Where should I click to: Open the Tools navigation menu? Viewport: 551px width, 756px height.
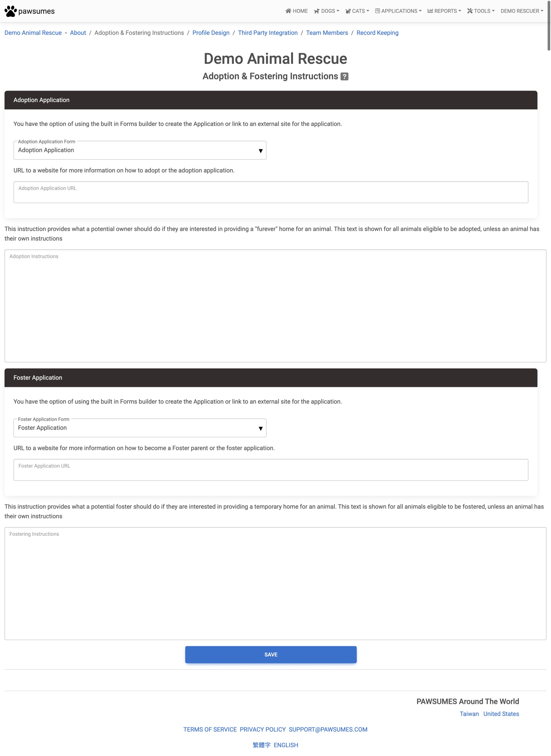[x=481, y=11]
